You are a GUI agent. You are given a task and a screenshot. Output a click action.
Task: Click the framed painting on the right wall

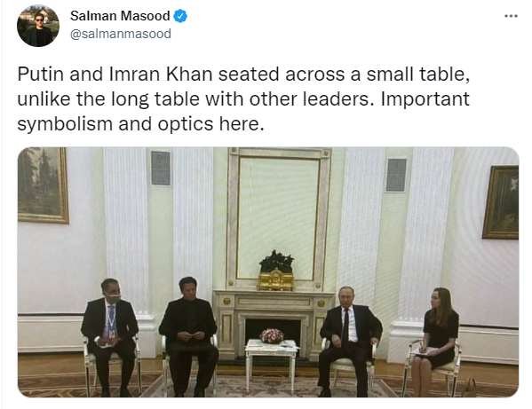[501, 202]
